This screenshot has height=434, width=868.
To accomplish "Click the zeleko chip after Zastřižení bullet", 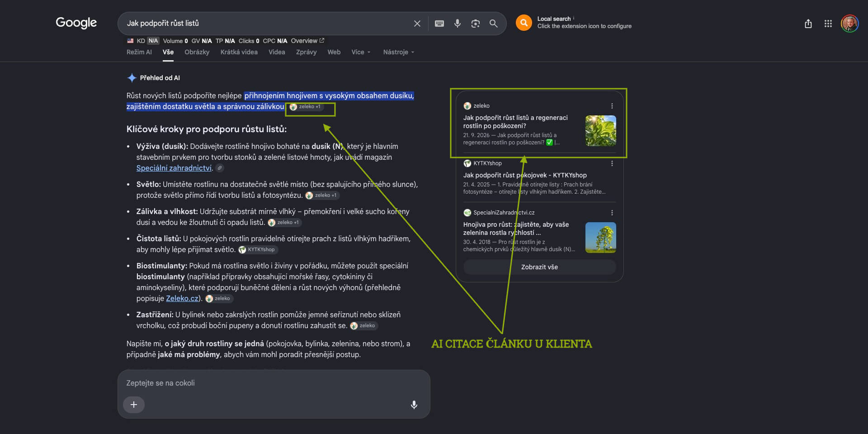I will [x=364, y=326].
